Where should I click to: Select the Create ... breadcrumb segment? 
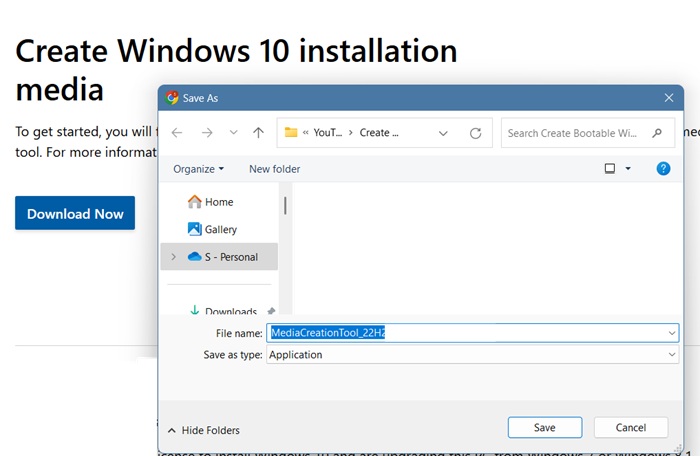[379, 133]
